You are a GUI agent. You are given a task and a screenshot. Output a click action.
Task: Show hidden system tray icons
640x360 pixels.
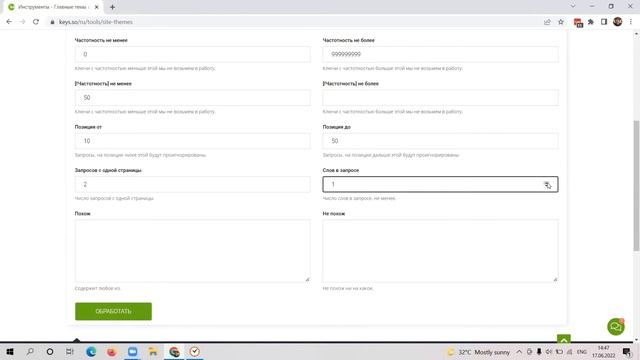click(519, 351)
